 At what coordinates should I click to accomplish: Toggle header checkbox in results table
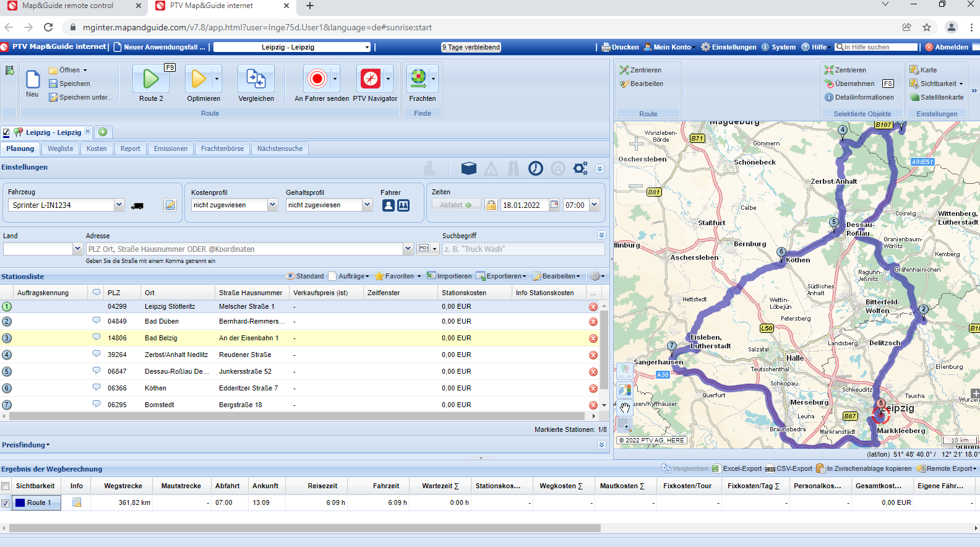pyautogui.click(x=6, y=486)
